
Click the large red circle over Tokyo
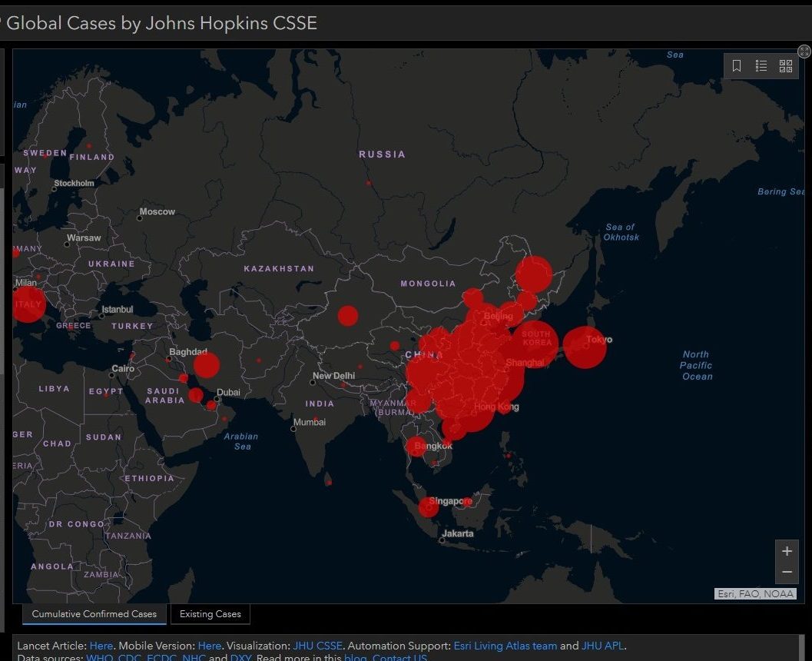[x=585, y=347]
